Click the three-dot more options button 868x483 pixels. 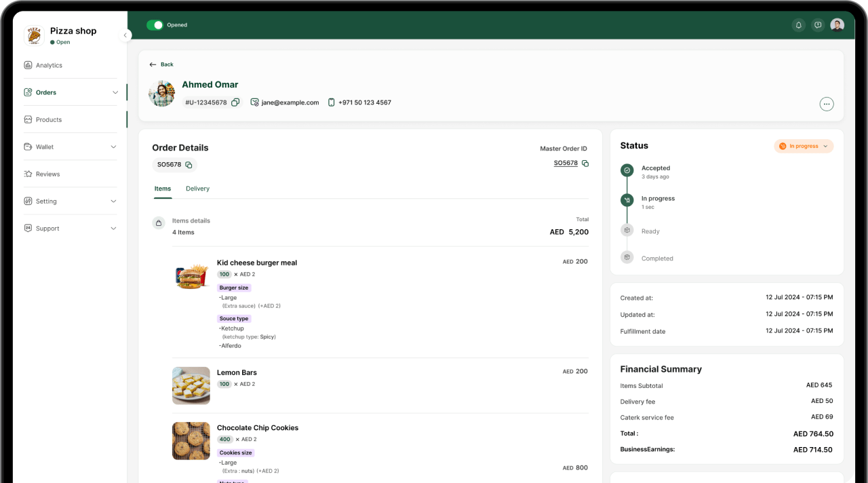click(826, 104)
